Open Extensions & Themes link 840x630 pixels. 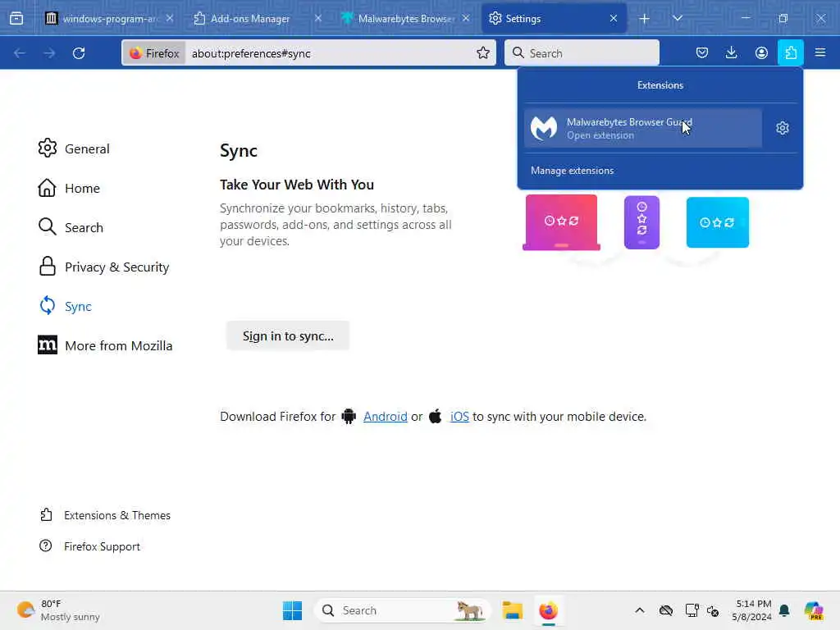[x=106, y=515]
